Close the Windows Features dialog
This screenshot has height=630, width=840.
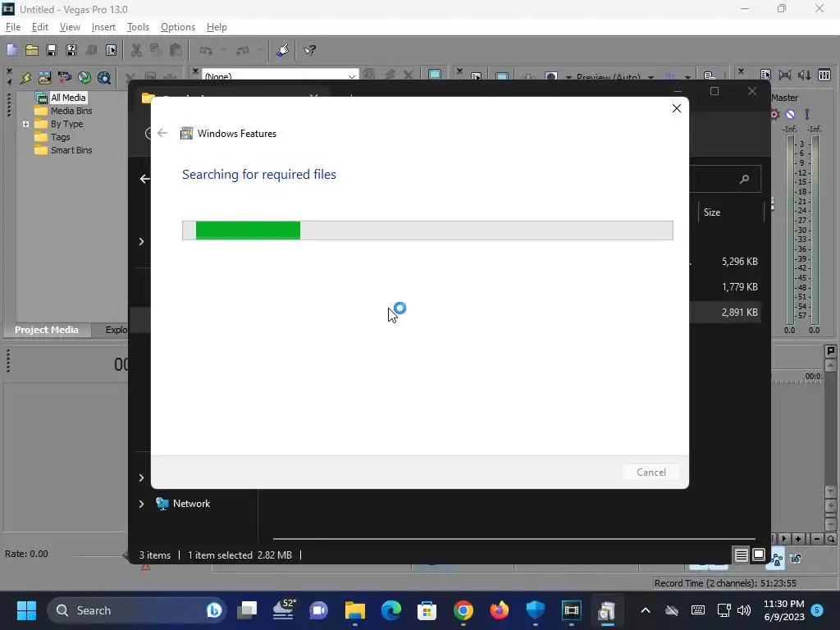click(x=677, y=108)
